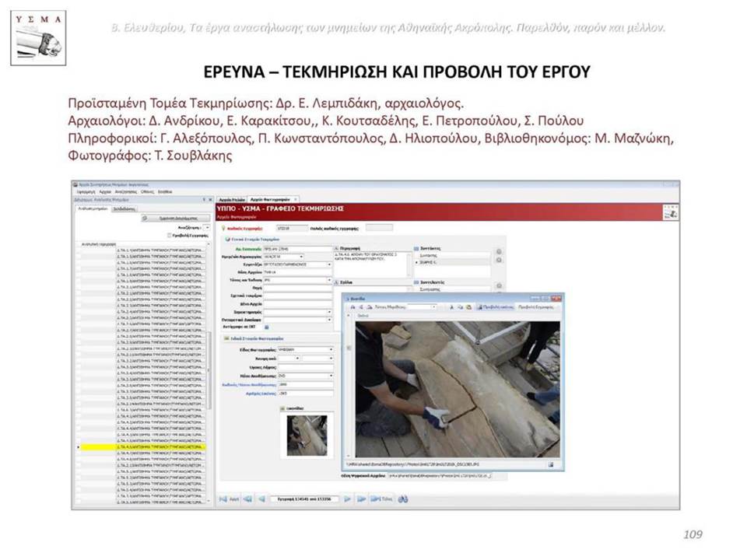Screen dimensions: 747x560
Task: Click the photo thumbnail under the Εικονίδιο label
Action: 307,436
